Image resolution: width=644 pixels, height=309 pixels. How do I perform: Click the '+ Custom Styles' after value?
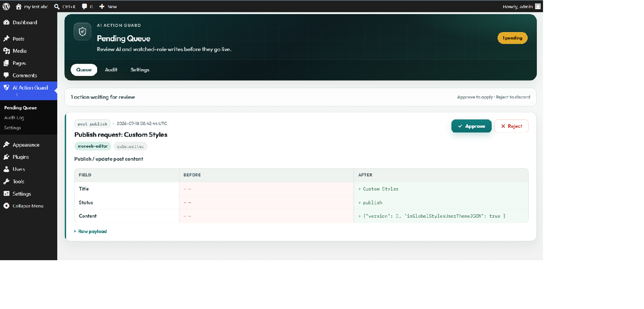[x=378, y=189]
